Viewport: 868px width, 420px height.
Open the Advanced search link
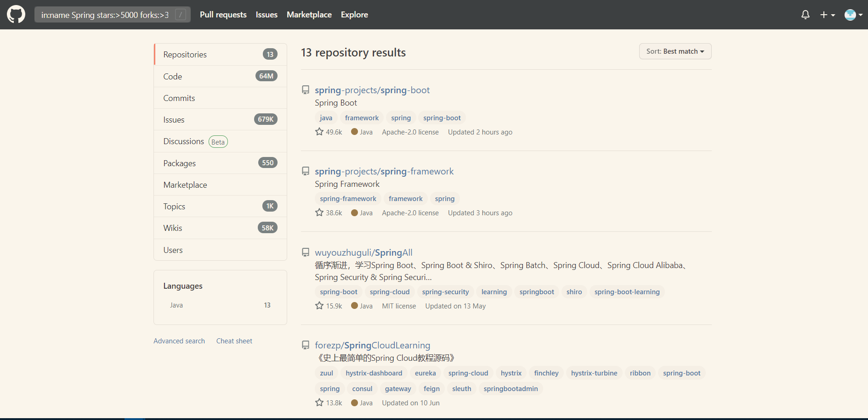click(x=179, y=341)
